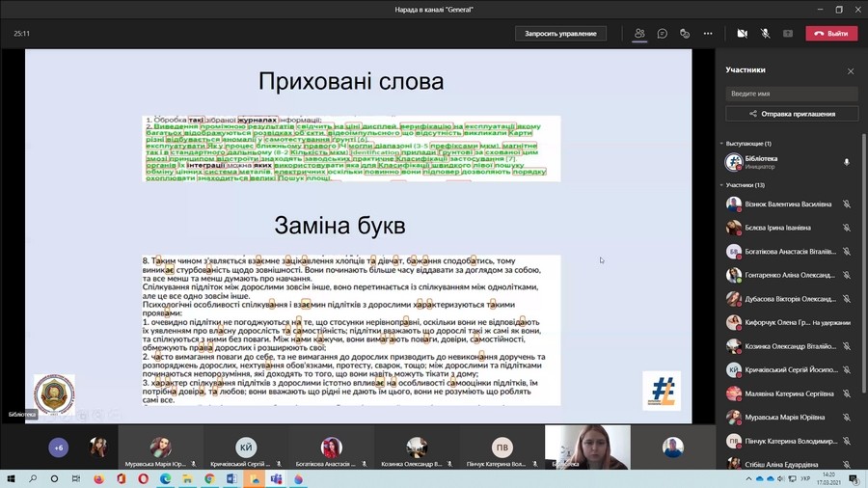Click the share content tray icon
This screenshot has width=868, height=488.
[788, 33]
